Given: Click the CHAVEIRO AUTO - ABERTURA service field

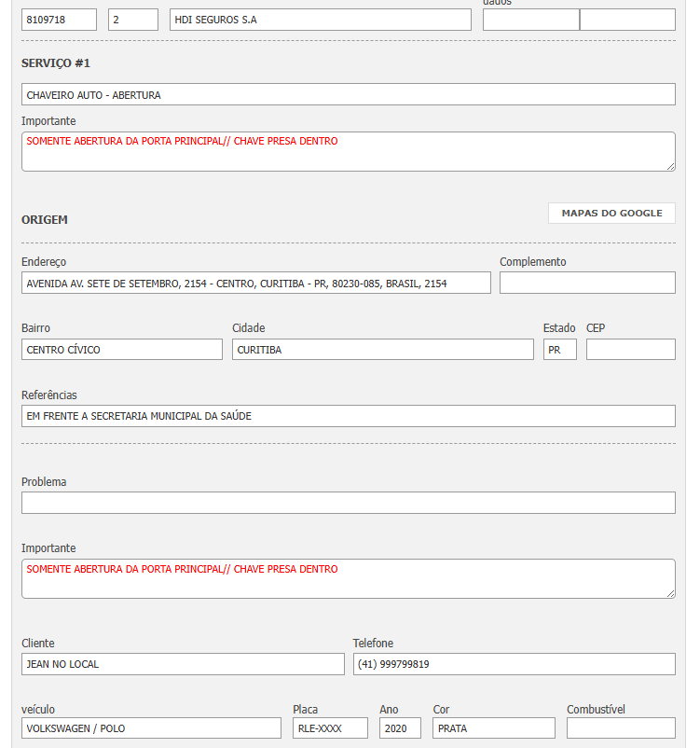Looking at the screenshot, I should point(348,94).
